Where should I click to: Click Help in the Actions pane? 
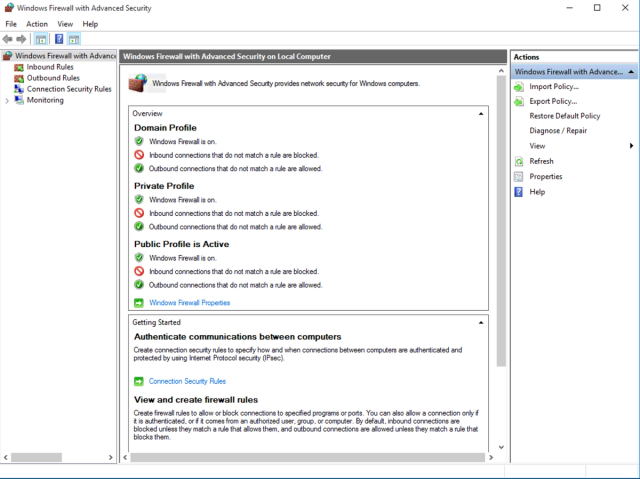coord(537,192)
